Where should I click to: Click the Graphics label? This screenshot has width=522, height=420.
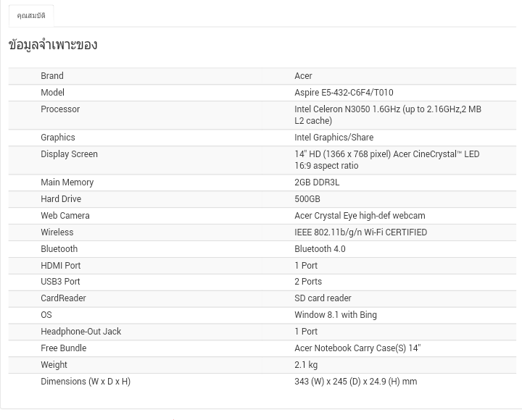58,138
